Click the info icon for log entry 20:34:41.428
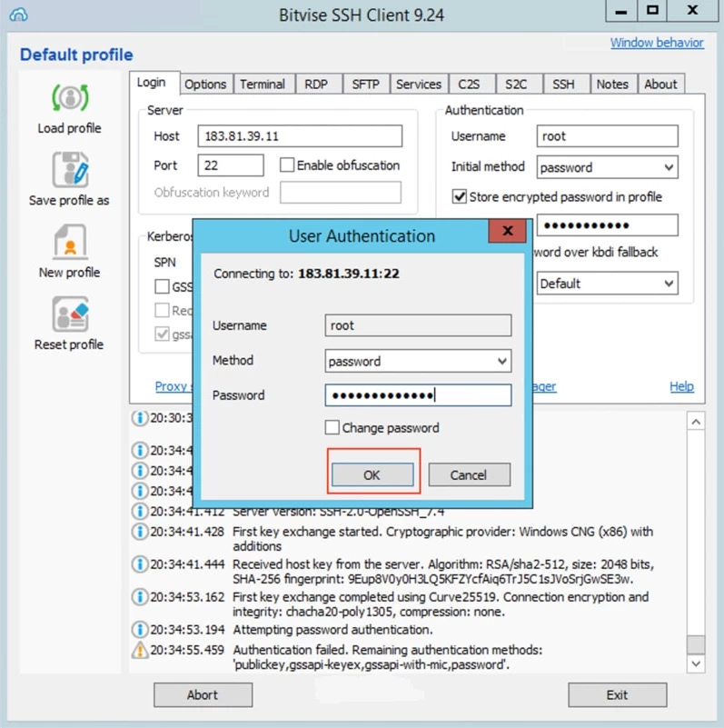724x728 pixels. pos(139,531)
